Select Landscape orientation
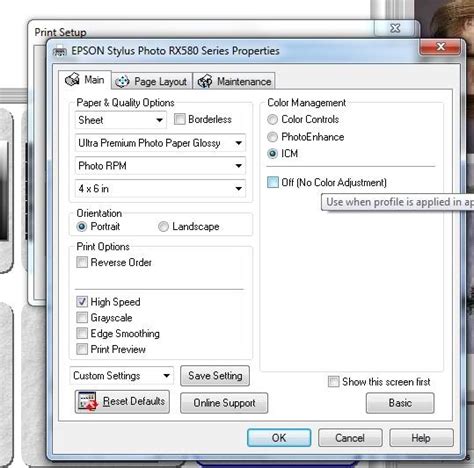Image resolution: width=474 pixels, height=468 pixels. click(x=163, y=227)
